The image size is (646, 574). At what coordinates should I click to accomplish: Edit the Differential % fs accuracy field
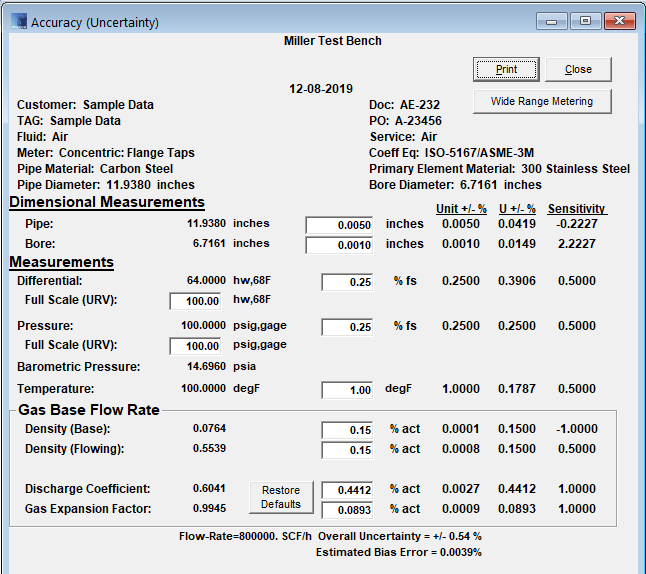click(x=349, y=283)
